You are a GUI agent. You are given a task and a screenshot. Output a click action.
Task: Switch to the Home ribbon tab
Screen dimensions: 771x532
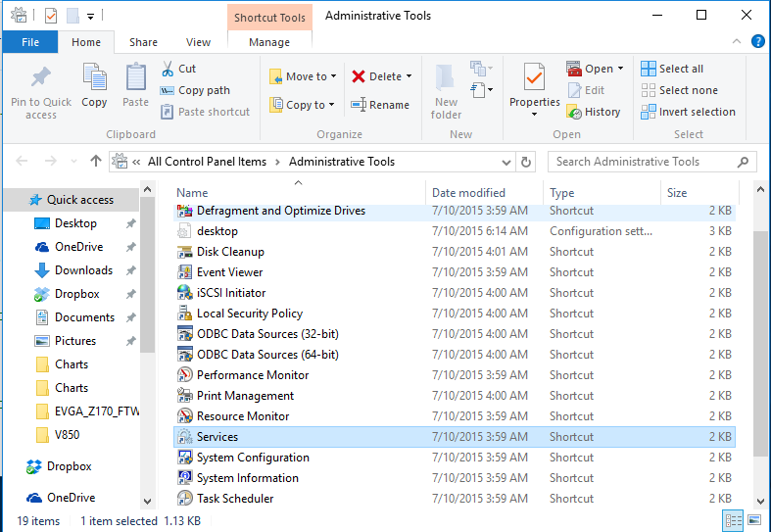click(86, 42)
